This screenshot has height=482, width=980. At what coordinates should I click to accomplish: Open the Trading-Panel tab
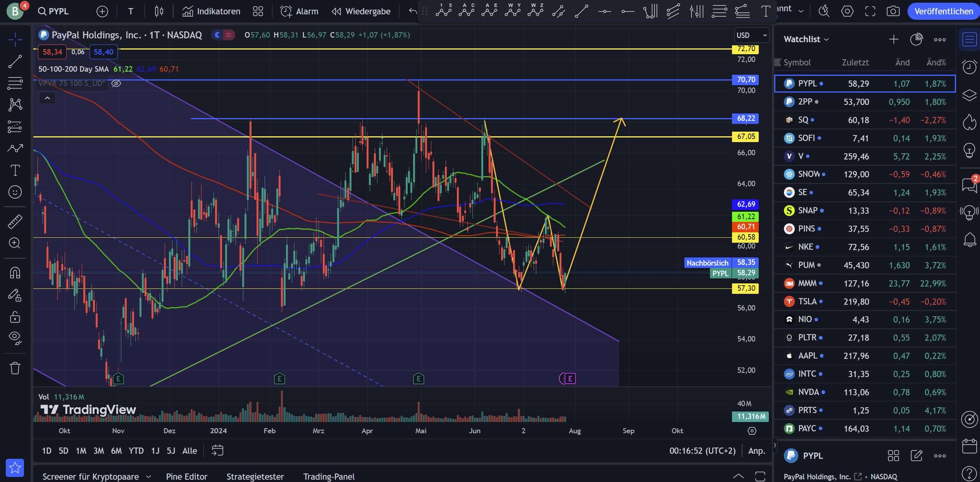(329, 476)
